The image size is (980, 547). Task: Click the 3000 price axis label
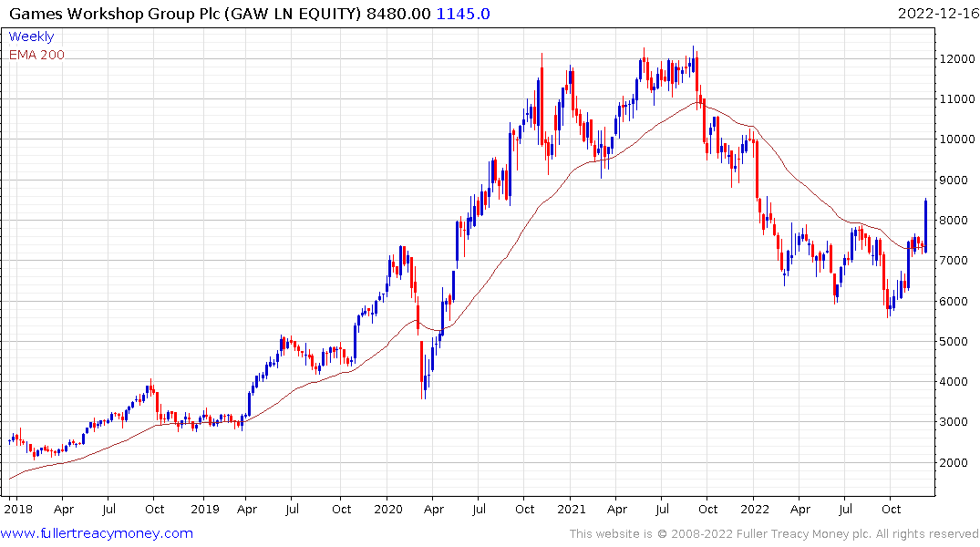click(x=954, y=422)
